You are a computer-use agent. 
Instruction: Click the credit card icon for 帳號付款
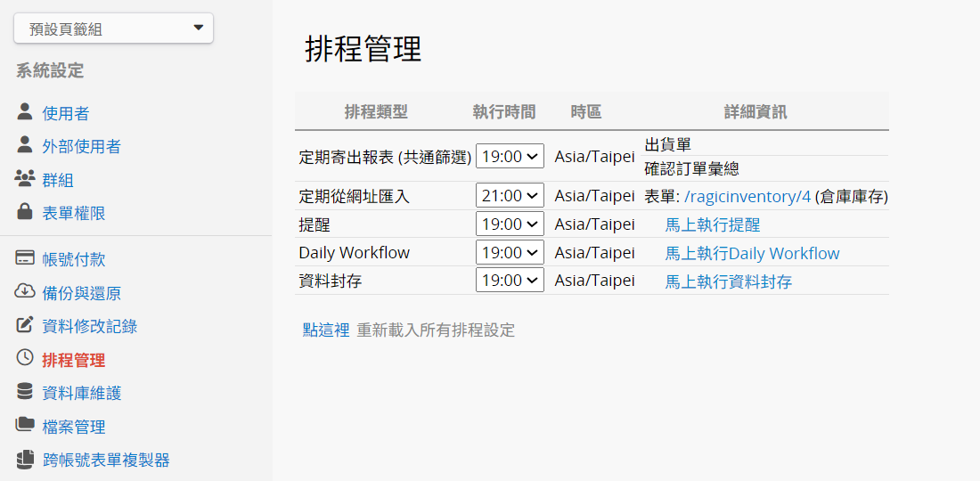(25, 259)
